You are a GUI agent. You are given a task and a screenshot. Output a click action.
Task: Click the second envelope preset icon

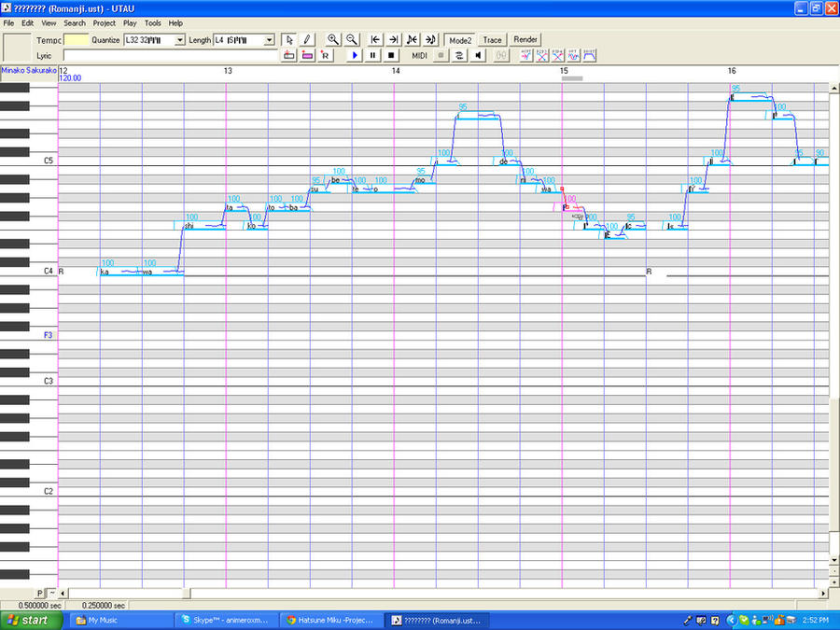[542, 55]
